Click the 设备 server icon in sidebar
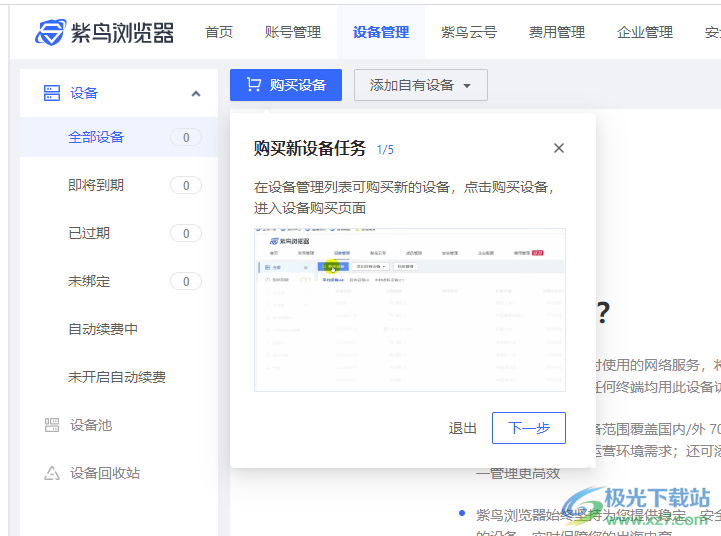The image size is (721, 536). [x=52, y=93]
